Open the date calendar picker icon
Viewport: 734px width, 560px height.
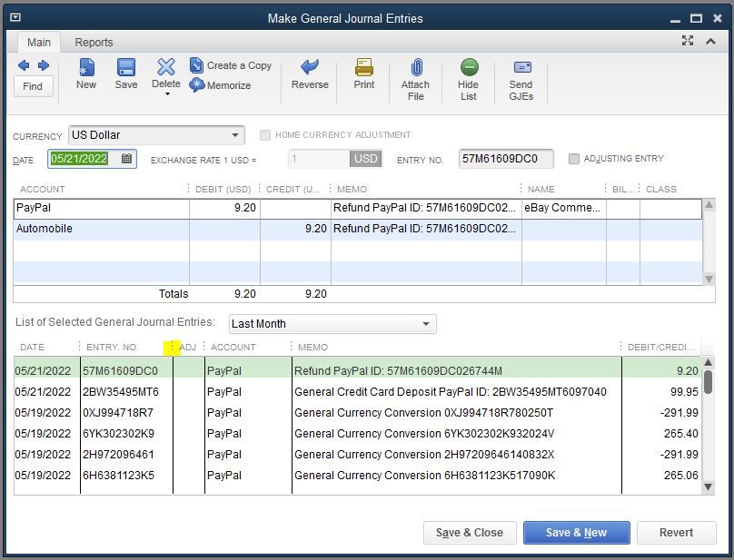click(x=127, y=159)
